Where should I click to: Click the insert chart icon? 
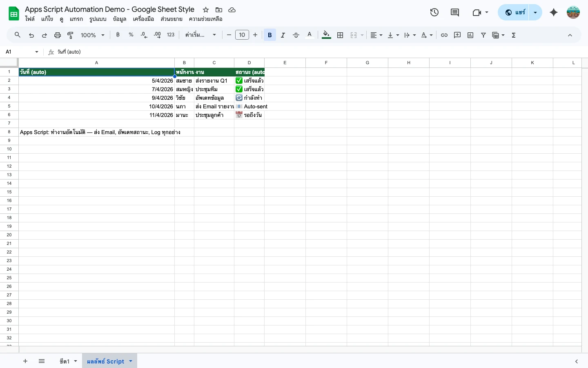[x=470, y=35]
